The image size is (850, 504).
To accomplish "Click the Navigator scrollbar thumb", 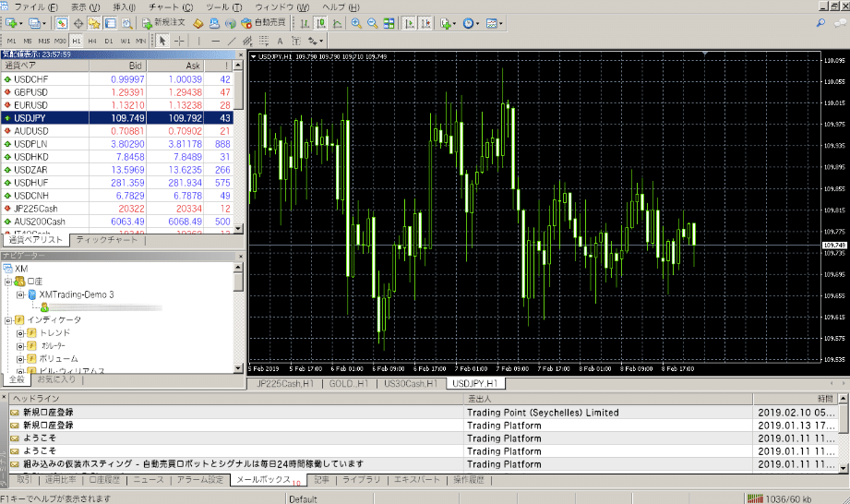I will pos(238,282).
